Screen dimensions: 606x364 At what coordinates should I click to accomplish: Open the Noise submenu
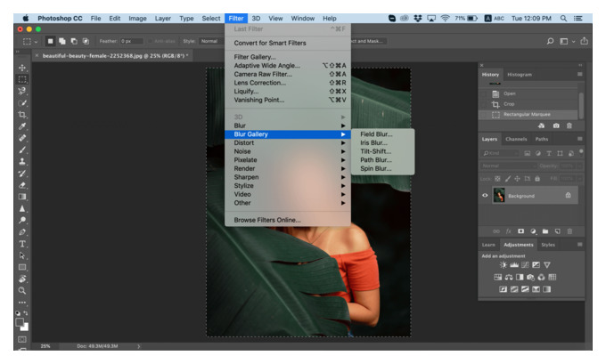[288, 151]
